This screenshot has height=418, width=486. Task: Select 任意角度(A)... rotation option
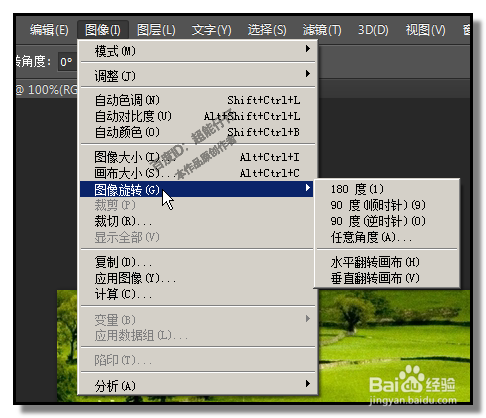click(387, 237)
